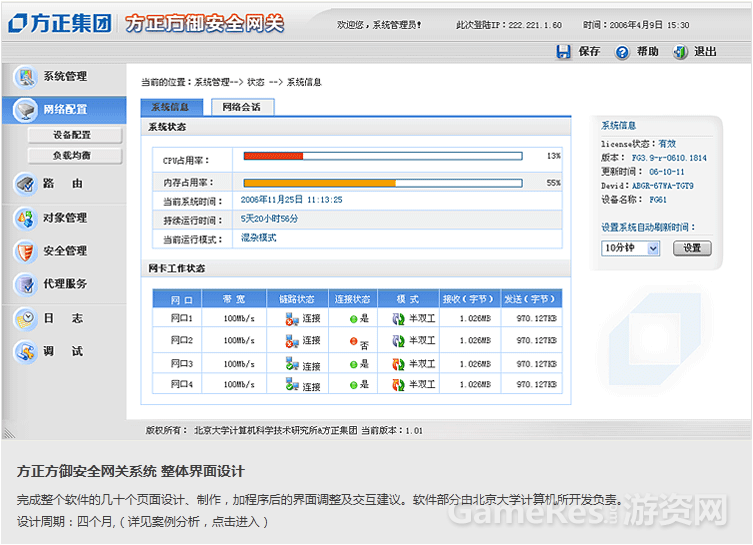Viewport: 753px width, 545px height.
Task: Click the 日志 menu label
Action: click(x=63, y=318)
